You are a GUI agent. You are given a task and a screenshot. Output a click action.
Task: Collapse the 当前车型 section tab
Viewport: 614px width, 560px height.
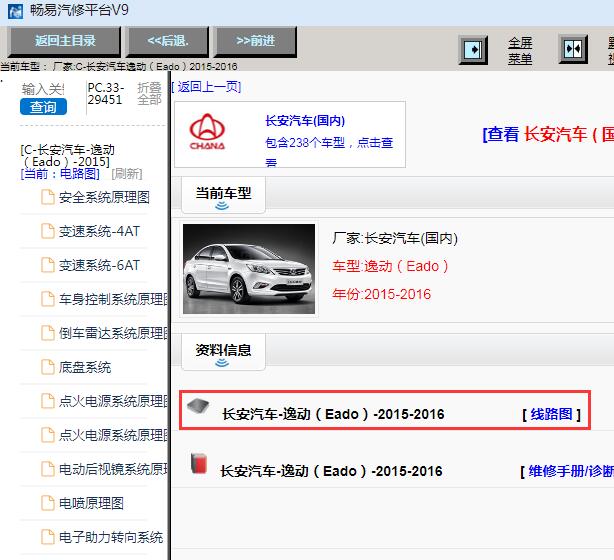(223, 195)
